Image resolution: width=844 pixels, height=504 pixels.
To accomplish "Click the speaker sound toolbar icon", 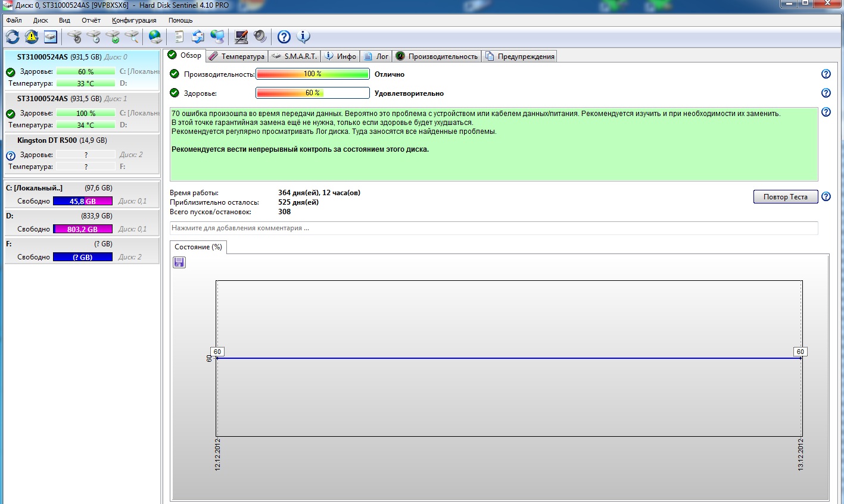I will (x=260, y=37).
